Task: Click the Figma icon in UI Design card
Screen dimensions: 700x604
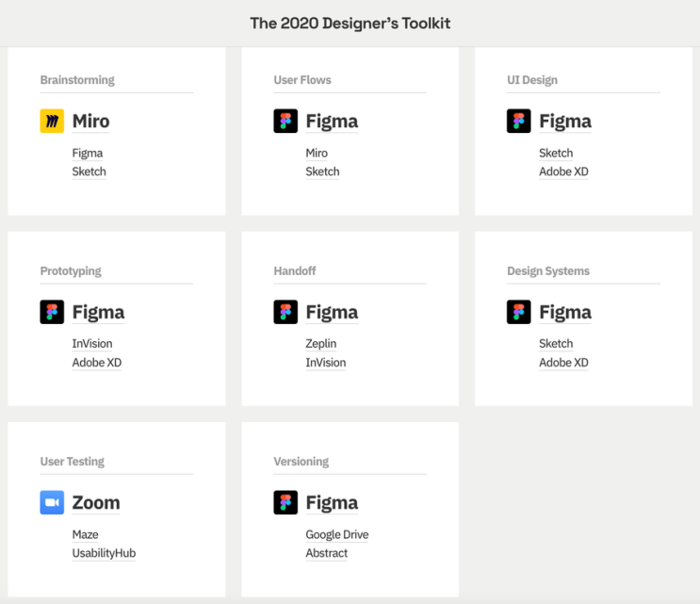Action: [x=519, y=121]
